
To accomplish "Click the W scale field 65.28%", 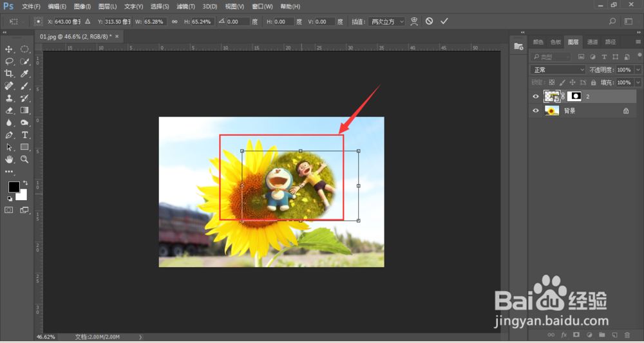I will (x=155, y=21).
